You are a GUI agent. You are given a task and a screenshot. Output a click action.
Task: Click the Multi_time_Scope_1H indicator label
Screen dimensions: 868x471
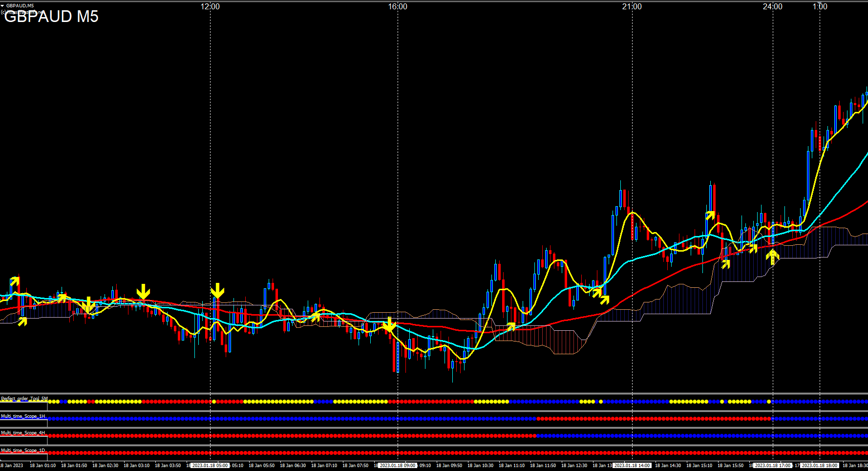pyautogui.click(x=23, y=416)
